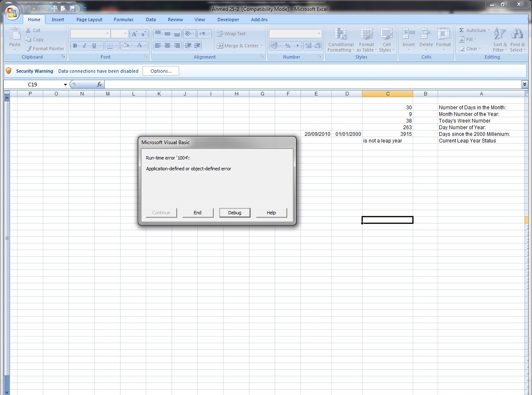Click the Undo icon in quick access toolbar

pos(27,8)
